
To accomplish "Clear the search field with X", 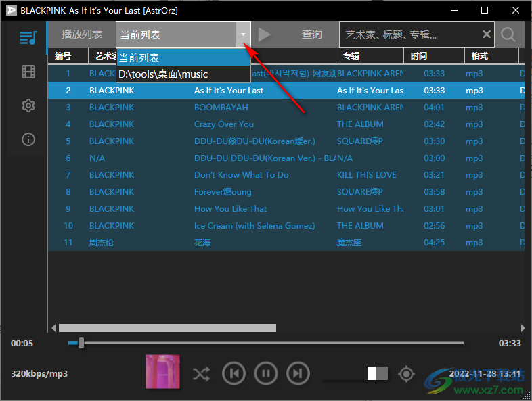I will click(x=487, y=34).
